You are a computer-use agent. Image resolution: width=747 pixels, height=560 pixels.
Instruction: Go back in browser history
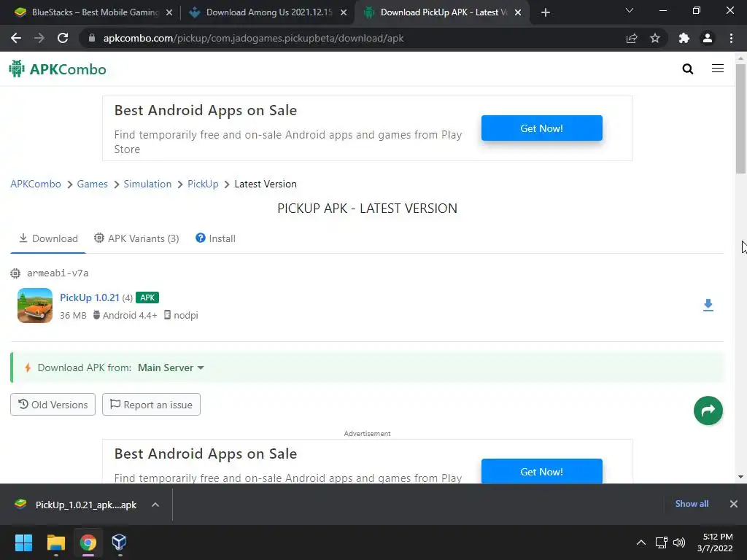point(16,38)
